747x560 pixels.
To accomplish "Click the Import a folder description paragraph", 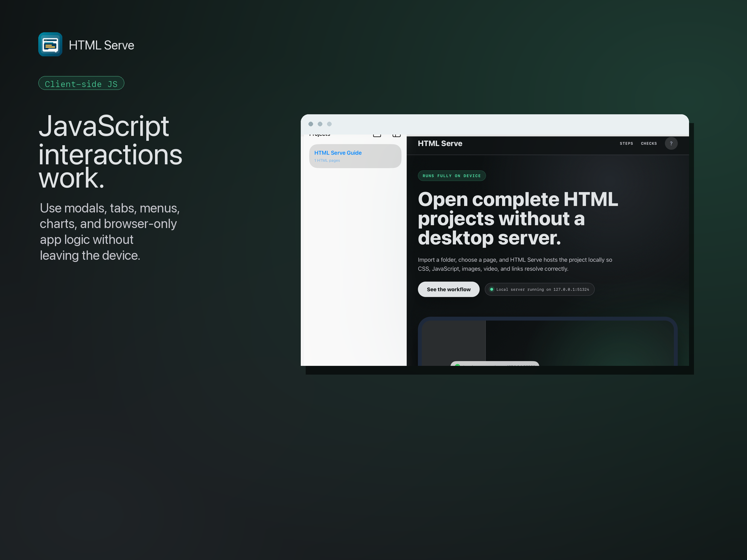I will click(515, 264).
